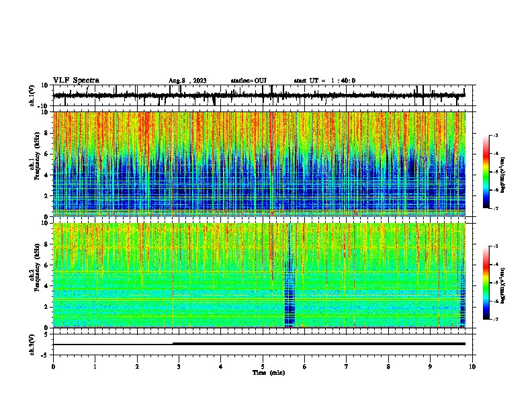Click the time axis tick label "3"
This screenshot has width=532, height=411.
click(x=179, y=367)
